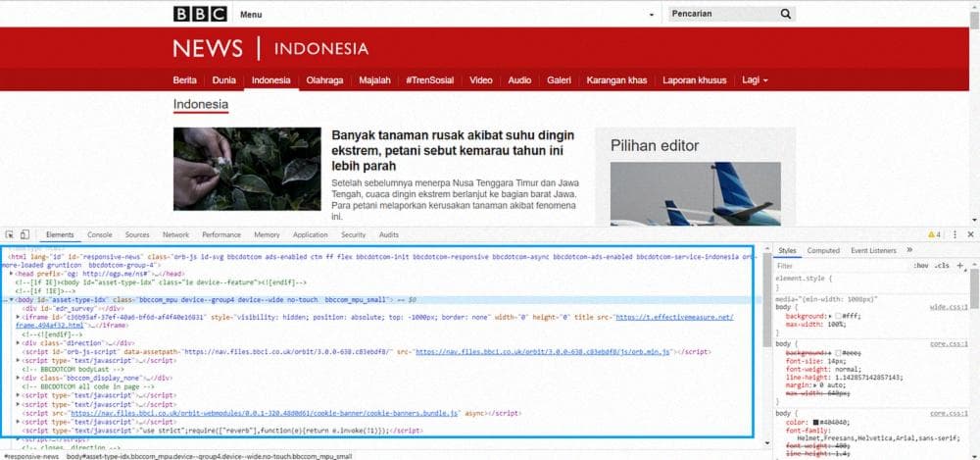
Task: Click the #404040 color swatch
Action: [x=817, y=423]
